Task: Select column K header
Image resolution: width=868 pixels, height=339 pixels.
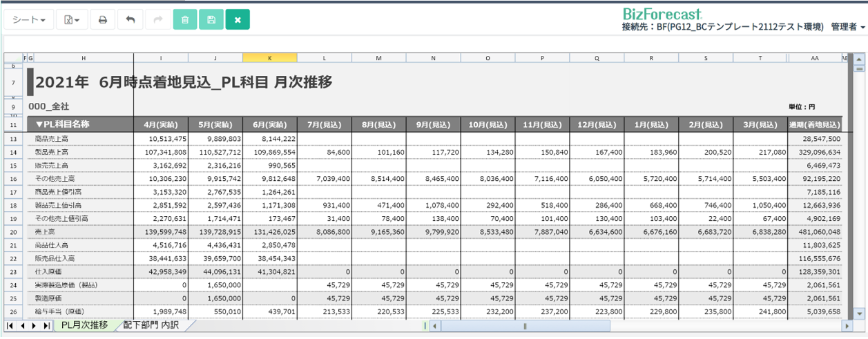Action: click(x=269, y=59)
